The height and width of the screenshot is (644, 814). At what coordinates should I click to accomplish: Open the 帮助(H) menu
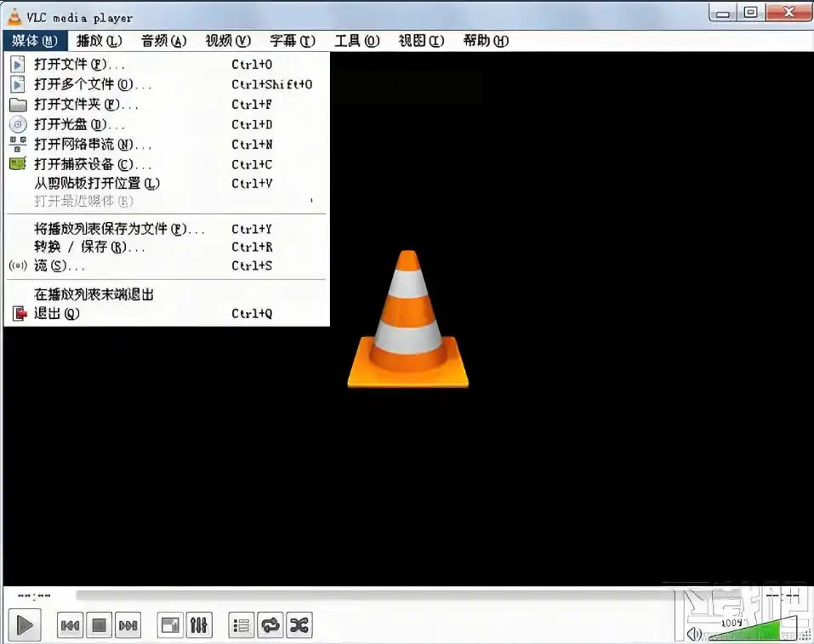[486, 41]
